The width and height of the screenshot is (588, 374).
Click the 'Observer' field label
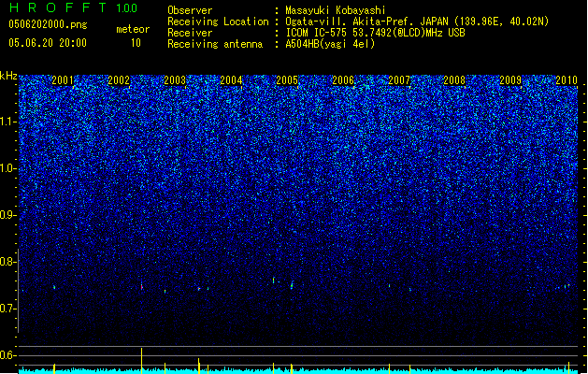[190, 10]
